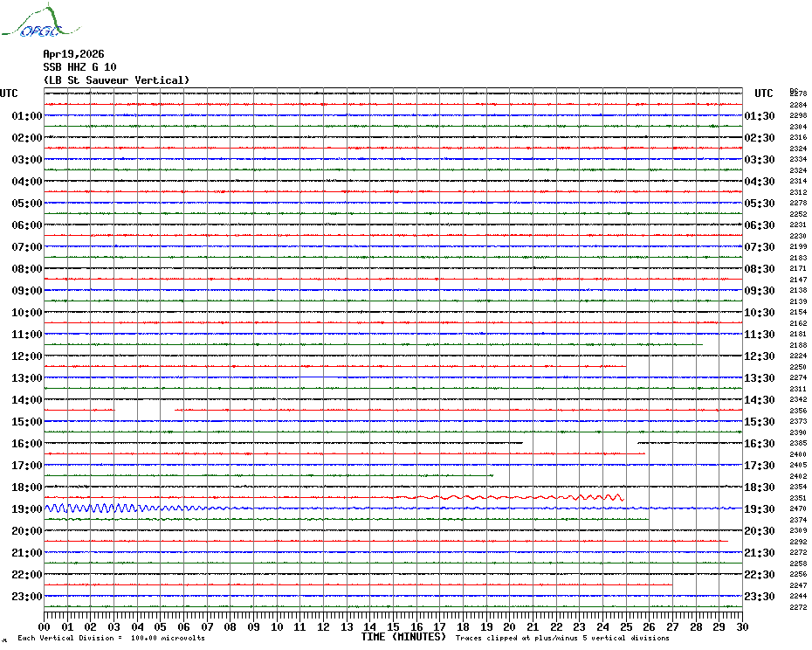
Task: Click the 2470 value in right column
Action: click(x=798, y=508)
